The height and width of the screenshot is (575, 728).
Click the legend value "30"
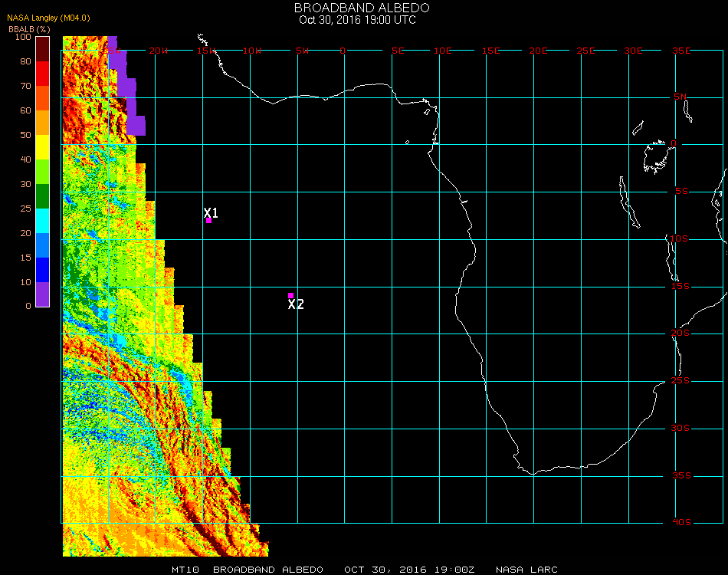(26, 185)
